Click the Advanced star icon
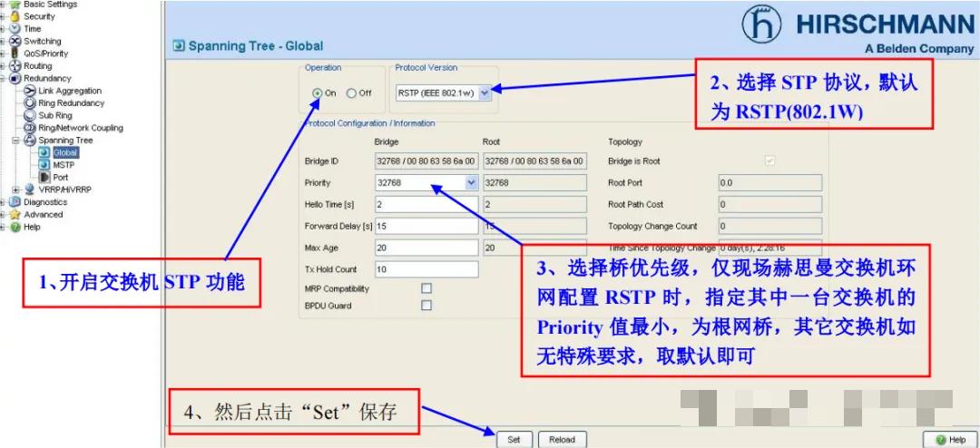980x448 pixels. [x=15, y=214]
